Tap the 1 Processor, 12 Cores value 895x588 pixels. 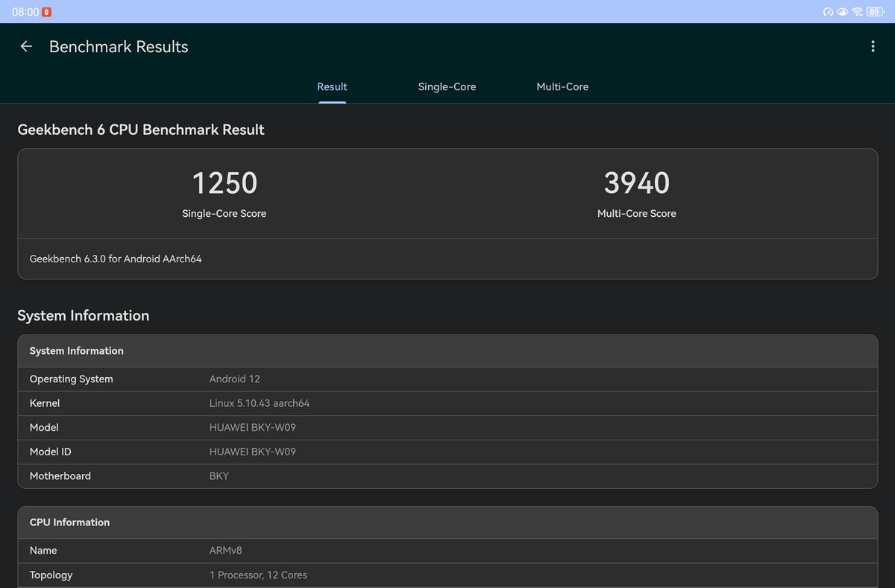258,575
